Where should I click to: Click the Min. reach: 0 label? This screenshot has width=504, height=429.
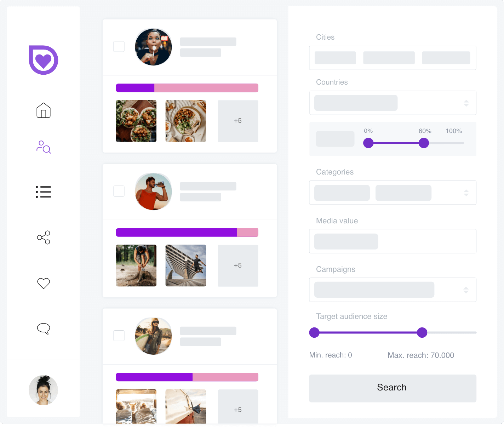coord(331,355)
